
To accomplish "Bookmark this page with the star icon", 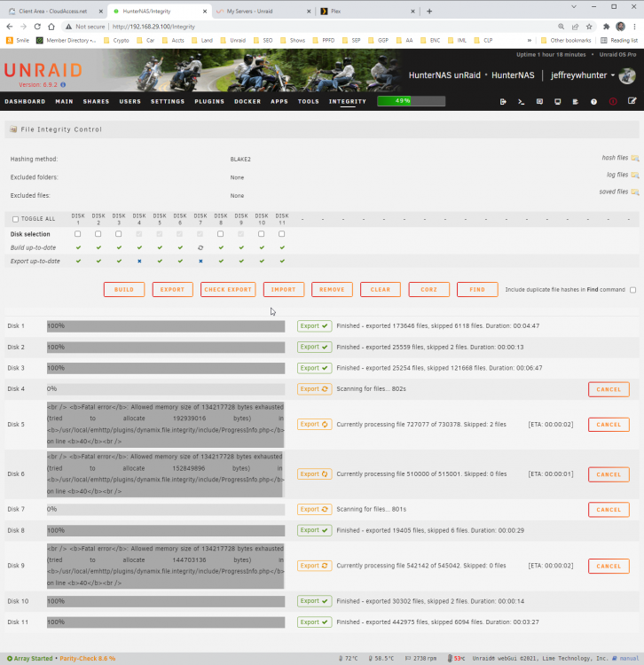I will click(589, 27).
